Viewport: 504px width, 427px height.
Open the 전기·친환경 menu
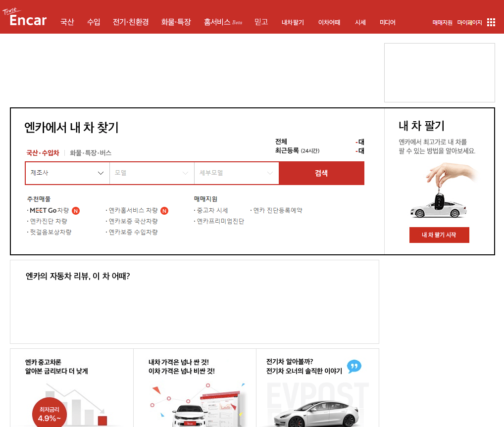coord(131,22)
